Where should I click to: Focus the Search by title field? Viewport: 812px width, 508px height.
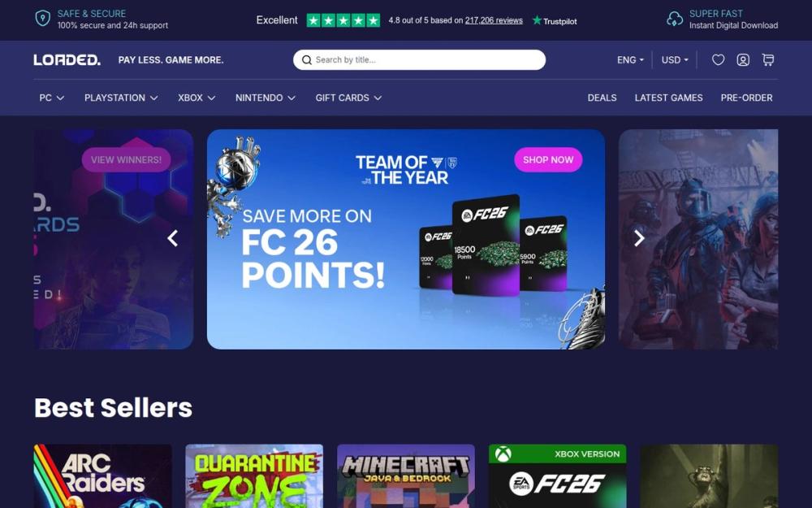point(420,60)
